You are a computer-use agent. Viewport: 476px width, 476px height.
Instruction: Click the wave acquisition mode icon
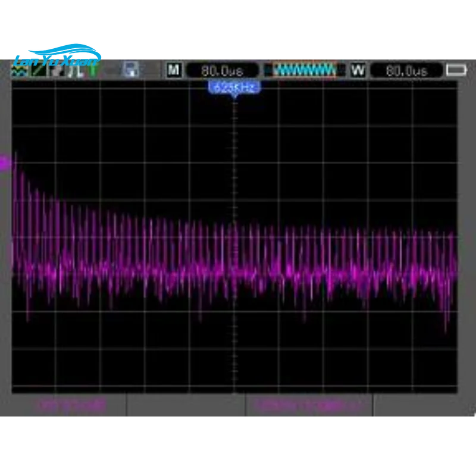pyautogui.click(x=20, y=70)
